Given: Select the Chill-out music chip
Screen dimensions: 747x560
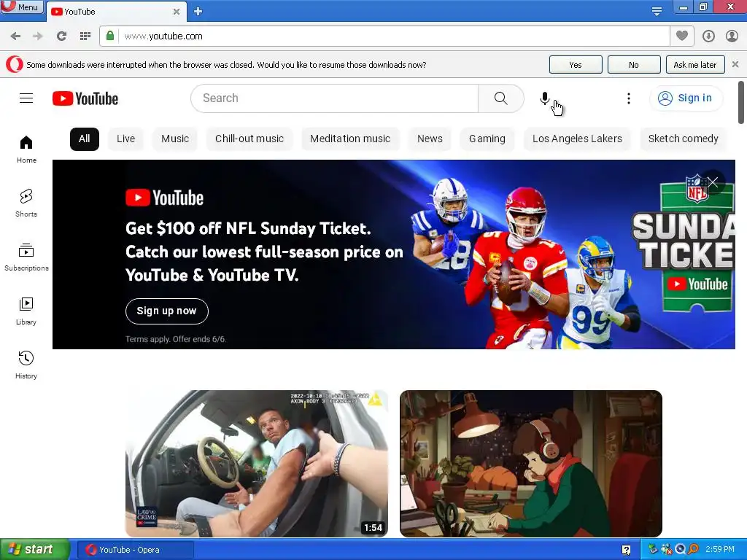Looking at the screenshot, I should [x=249, y=139].
